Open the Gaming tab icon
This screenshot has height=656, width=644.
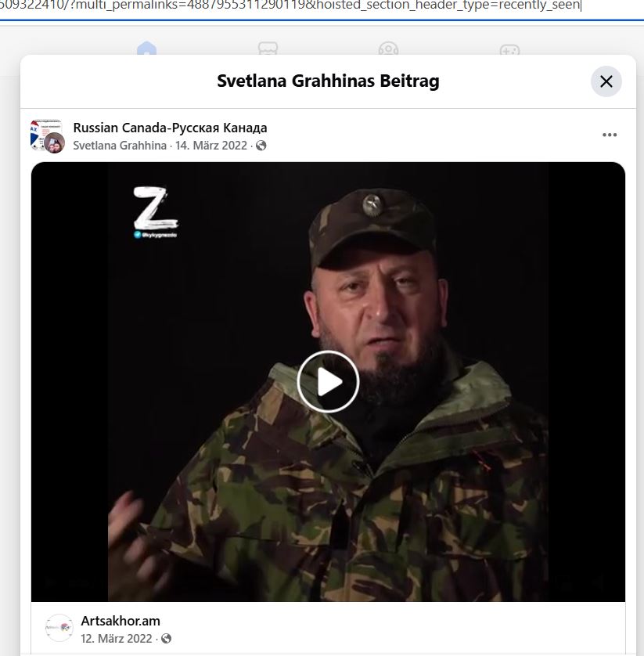(x=509, y=50)
